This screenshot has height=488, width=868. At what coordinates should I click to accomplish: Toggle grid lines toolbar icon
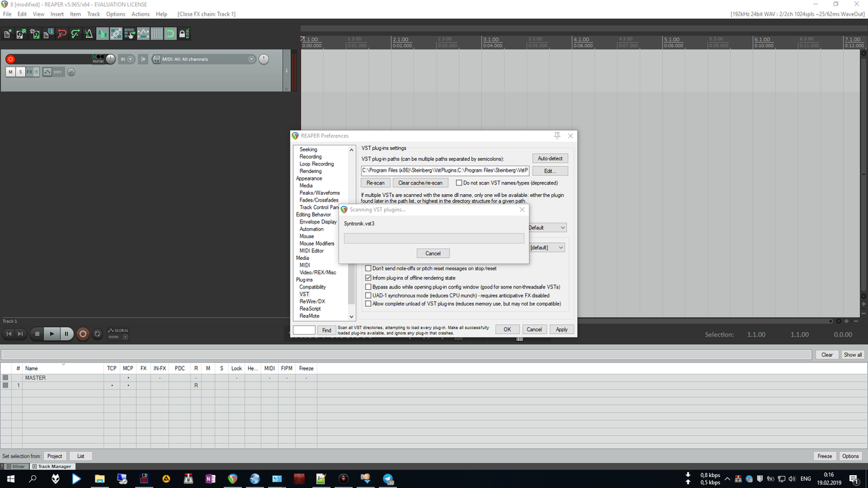[157, 33]
